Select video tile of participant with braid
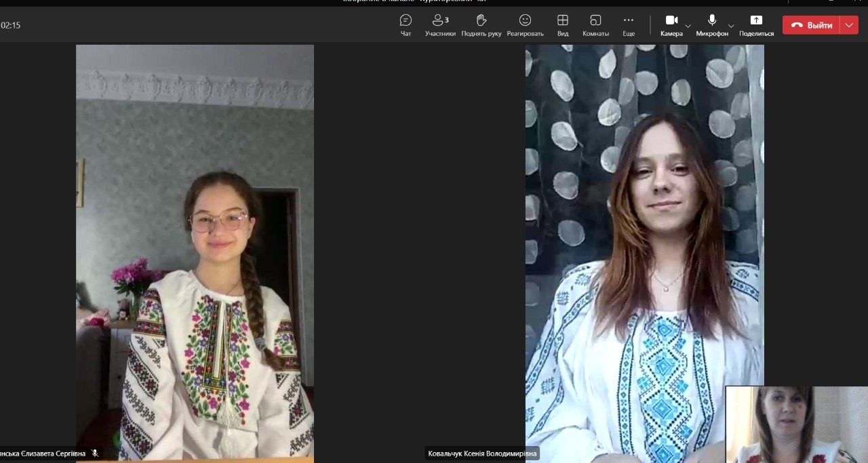Image resolution: width=868 pixels, height=463 pixels. coord(195,251)
